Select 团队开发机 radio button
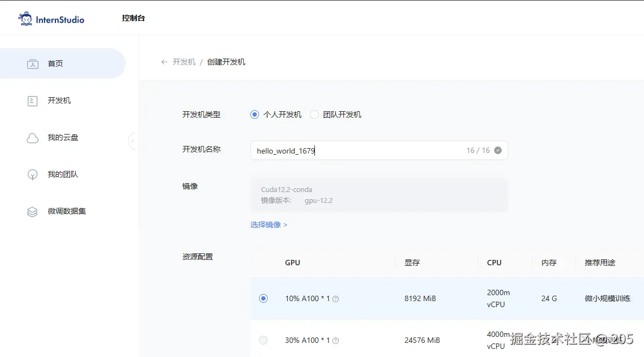Image resolution: width=644 pixels, height=357 pixels. coord(314,114)
